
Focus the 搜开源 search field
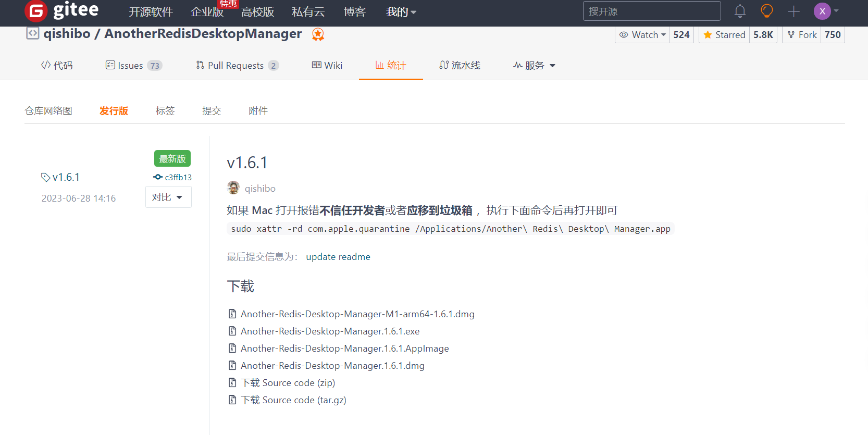pyautogui.click(x=652, y=11)
